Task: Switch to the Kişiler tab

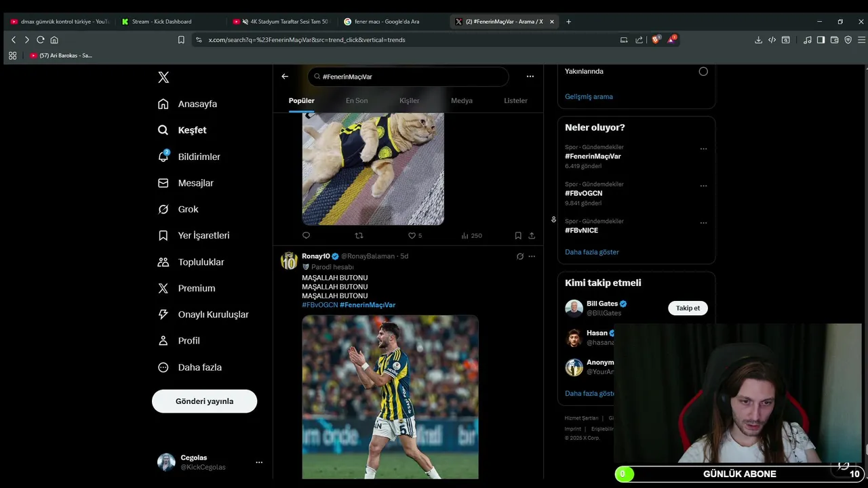Action: pyautogui.click(x=409, y=100)
